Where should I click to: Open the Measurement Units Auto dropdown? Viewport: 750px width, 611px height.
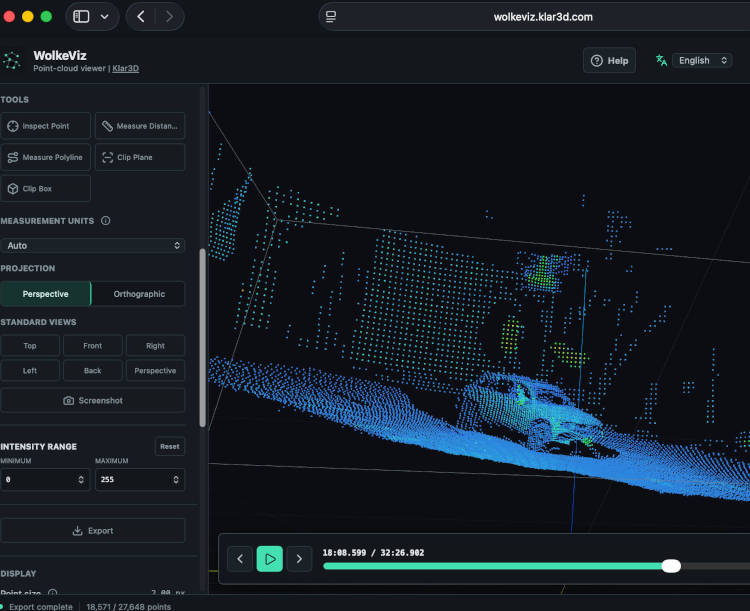coord(93,245)
